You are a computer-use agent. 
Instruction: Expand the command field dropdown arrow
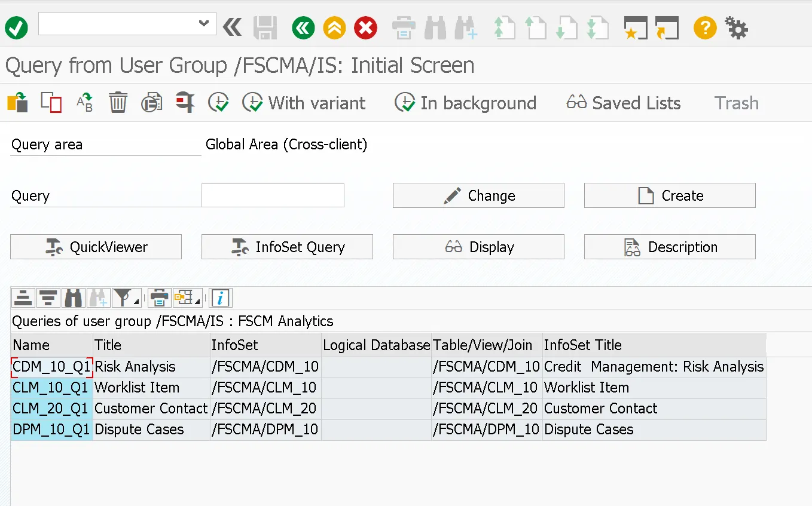(x=204, y=24)
